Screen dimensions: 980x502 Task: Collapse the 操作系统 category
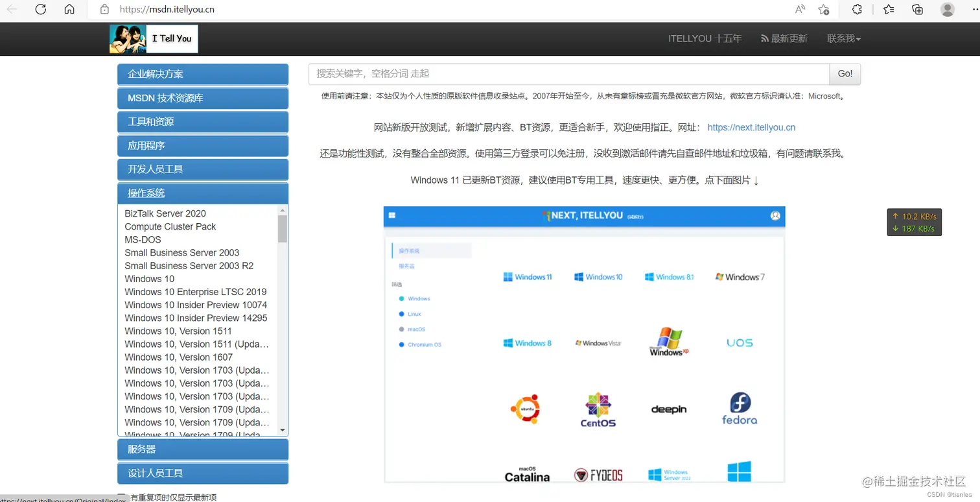(203, 193)
